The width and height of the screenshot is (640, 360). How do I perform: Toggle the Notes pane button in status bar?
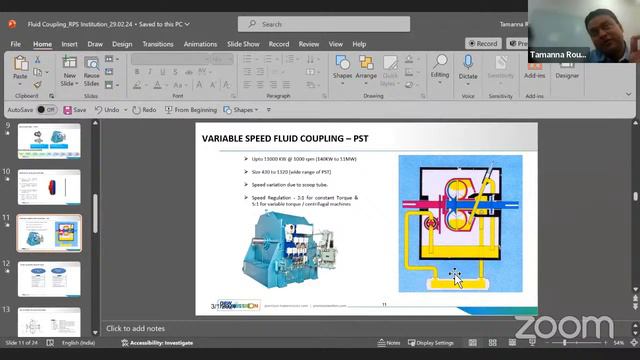pos(389,343)
